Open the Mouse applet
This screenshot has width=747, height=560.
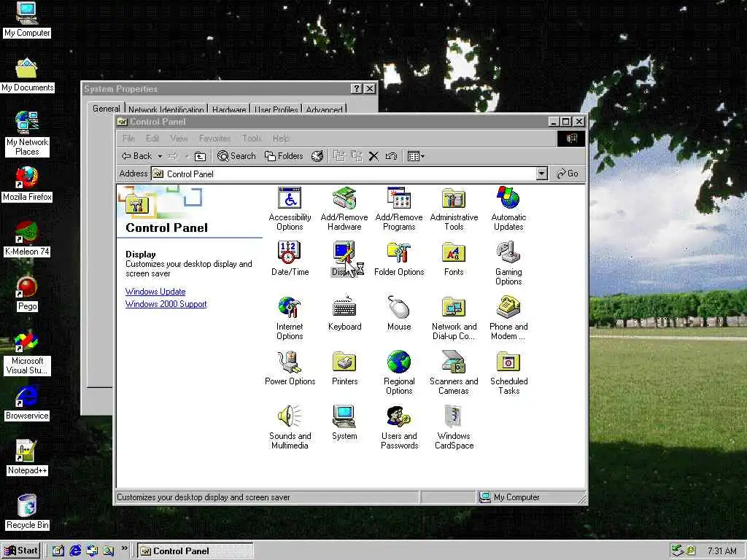[399, 314]
